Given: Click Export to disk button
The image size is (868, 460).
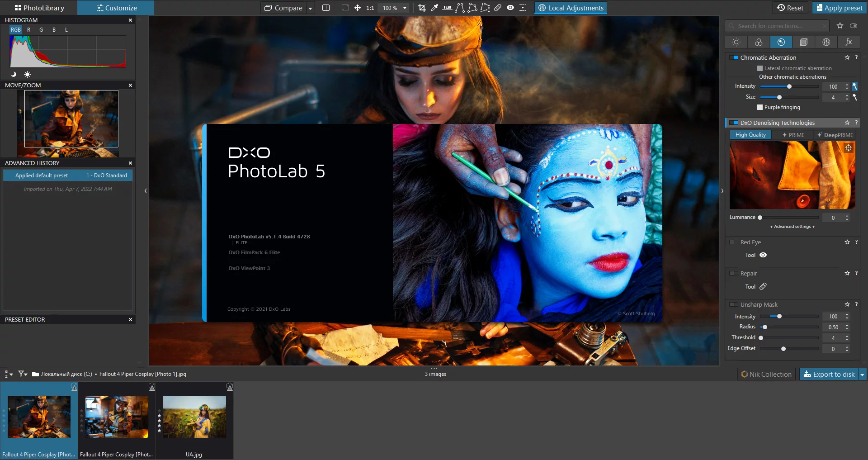Looking at the screenshot, I should click(829, 375).
